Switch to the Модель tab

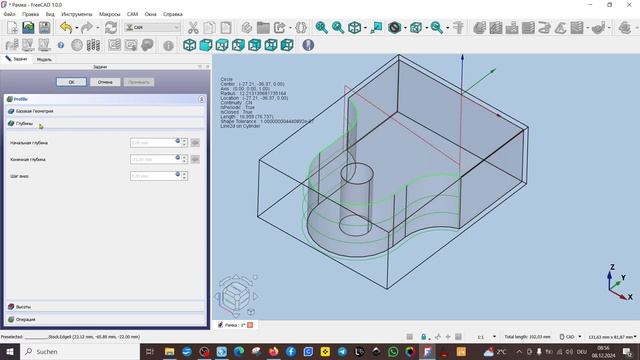[x=44, y=59]
